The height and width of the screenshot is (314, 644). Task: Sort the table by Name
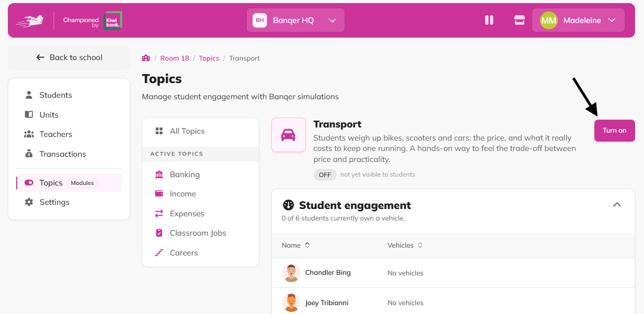(296, 245)
